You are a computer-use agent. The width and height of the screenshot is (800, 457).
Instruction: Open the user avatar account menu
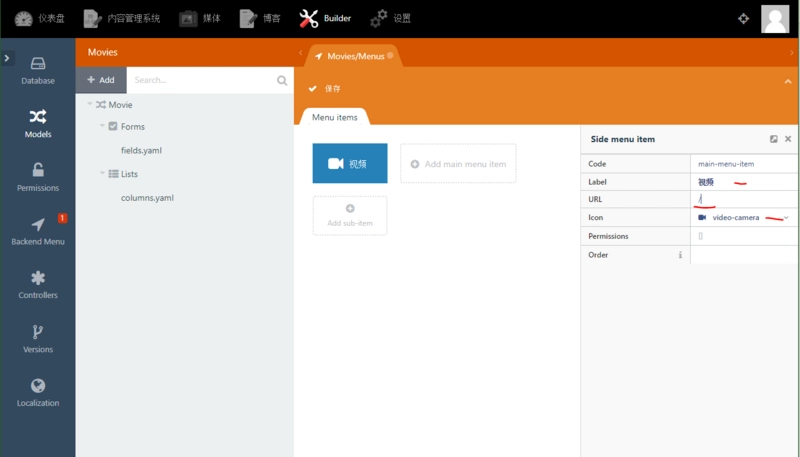coord(775,19)
